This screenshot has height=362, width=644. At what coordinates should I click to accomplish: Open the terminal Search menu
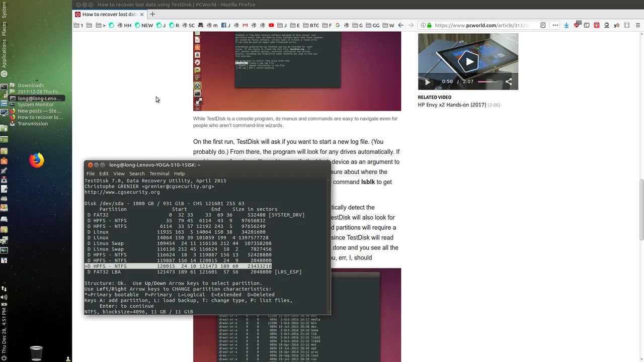click(x=137, y=173)
